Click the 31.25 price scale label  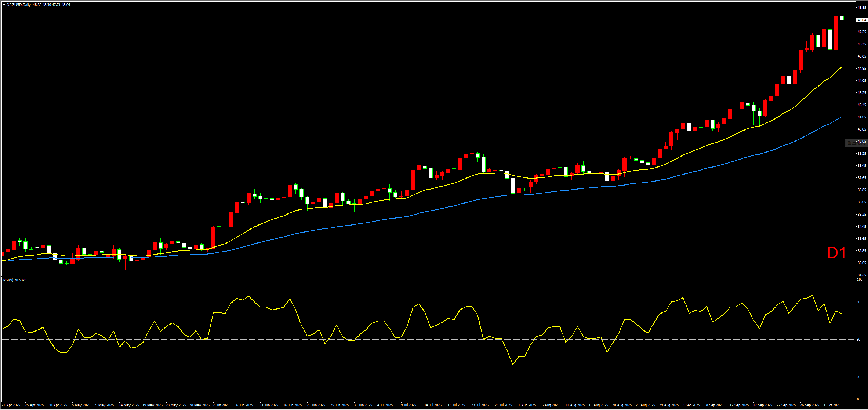[861, 275]
